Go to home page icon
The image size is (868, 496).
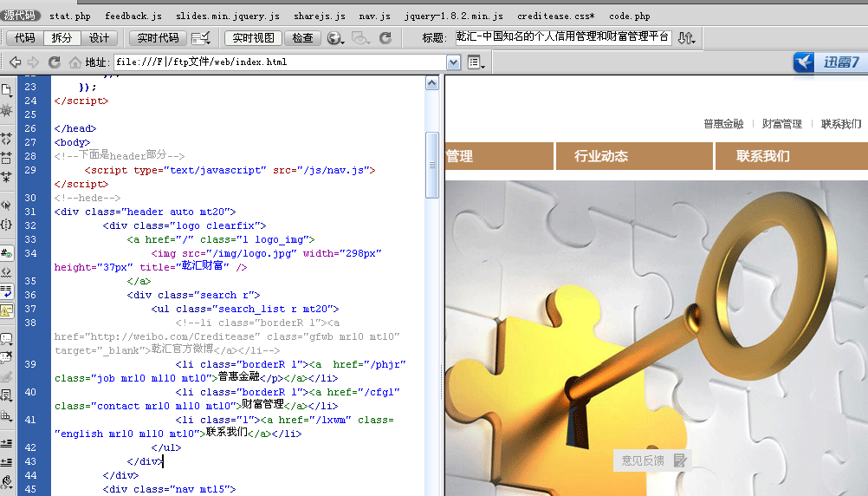pos(74,62)
